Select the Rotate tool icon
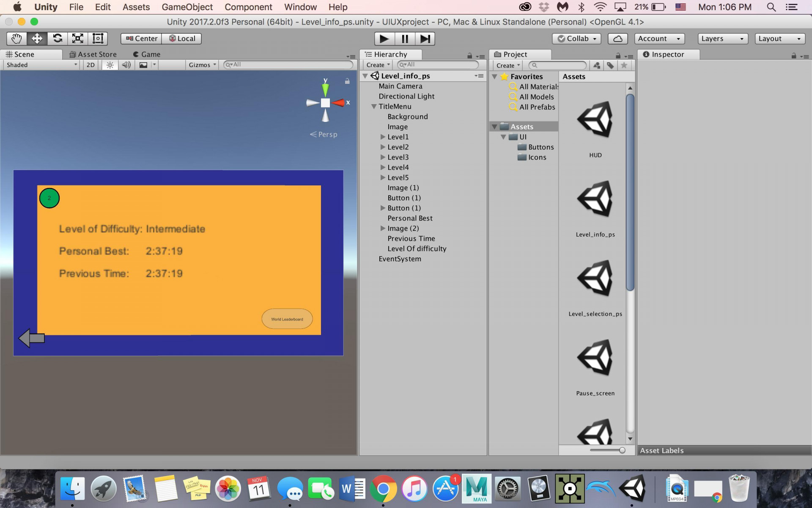The width and height of the screenshot is (812, 508). pos(58,39)
